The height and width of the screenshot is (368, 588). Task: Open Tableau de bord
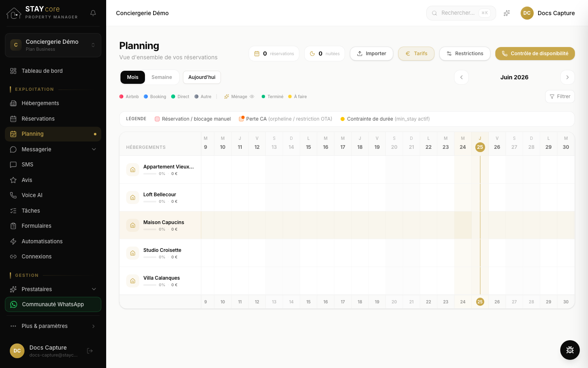(53, 71)
